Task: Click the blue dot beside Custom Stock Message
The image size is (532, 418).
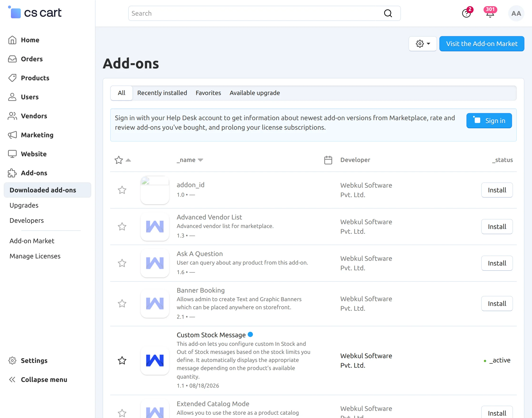Action: point(250,334)
